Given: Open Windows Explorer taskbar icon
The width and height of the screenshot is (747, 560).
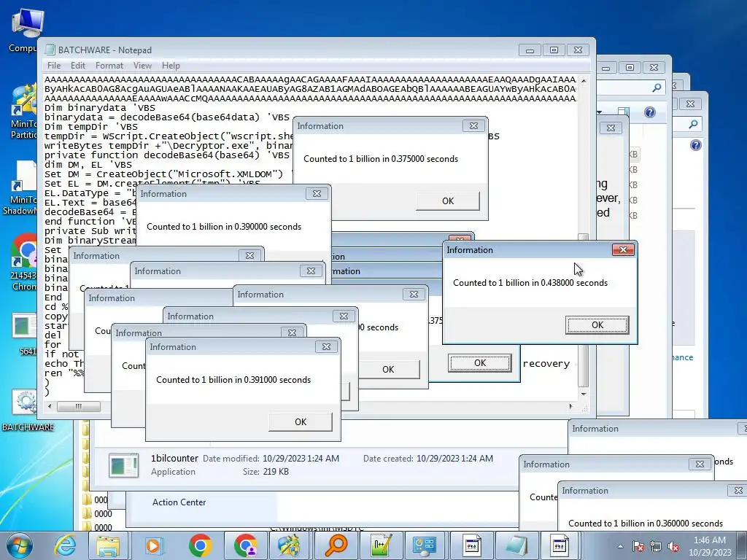Looking at the screenshot, I should (x=109, y=545).
